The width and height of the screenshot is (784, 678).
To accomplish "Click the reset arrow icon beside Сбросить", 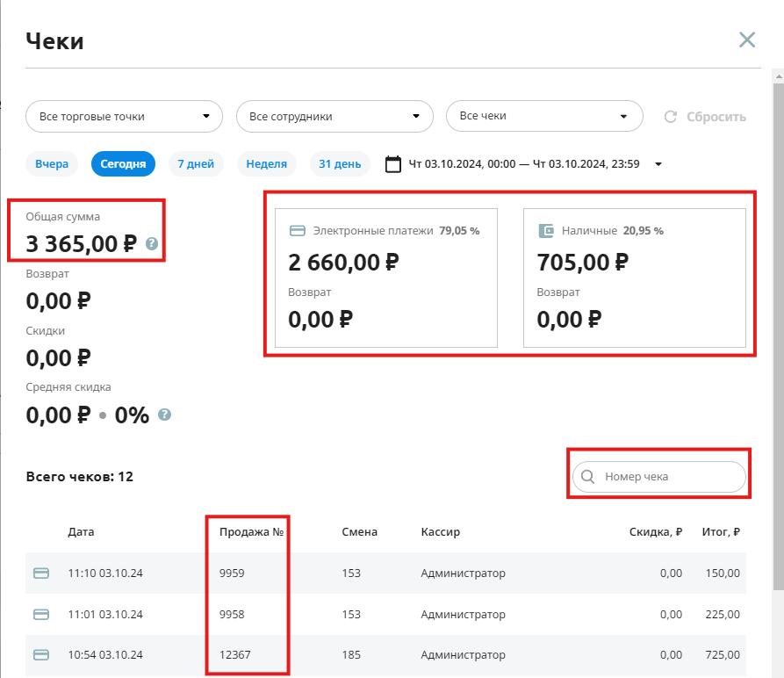I will [671, 117].
